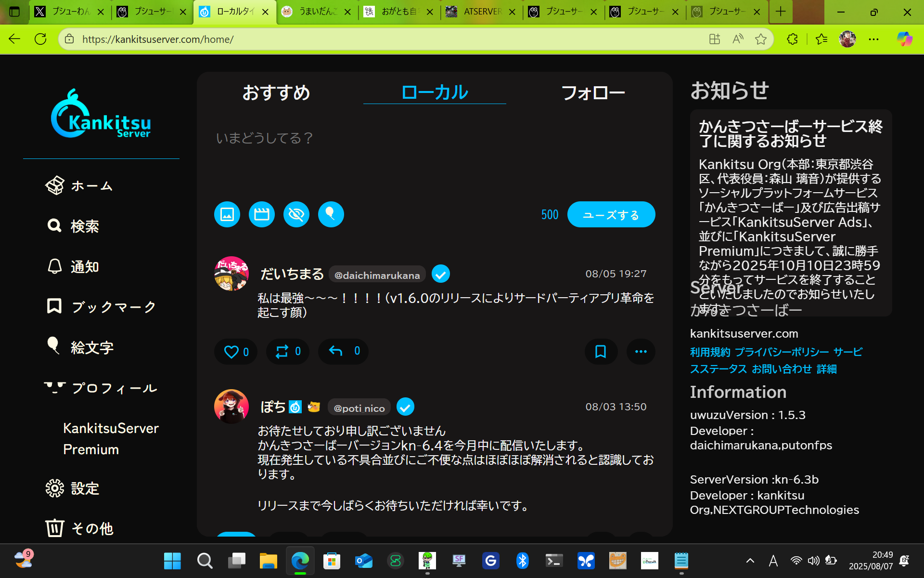Open browser extensions puzzle icon
Viewport: 924px width, 578px height.
pyautogui.click(x=792, y=39)
